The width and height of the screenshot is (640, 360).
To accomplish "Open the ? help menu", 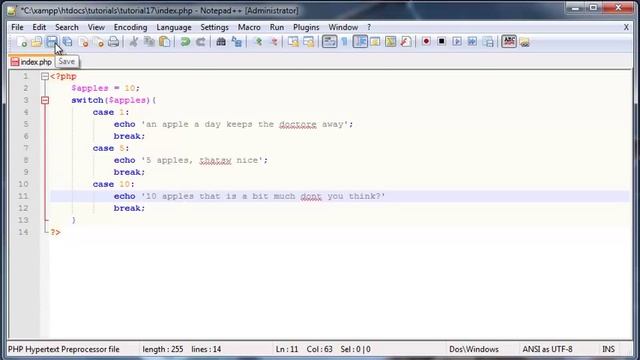I will [369, 27].
